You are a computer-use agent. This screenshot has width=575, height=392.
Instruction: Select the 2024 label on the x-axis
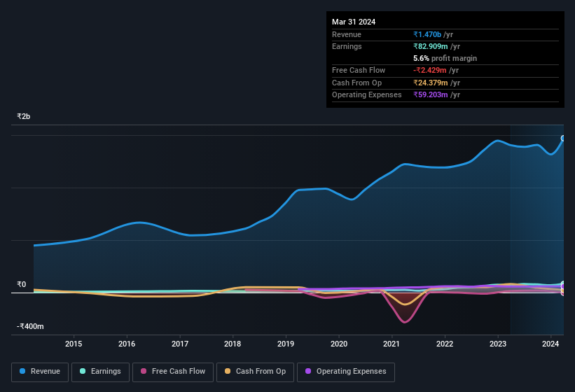click(x=550, y=344)
